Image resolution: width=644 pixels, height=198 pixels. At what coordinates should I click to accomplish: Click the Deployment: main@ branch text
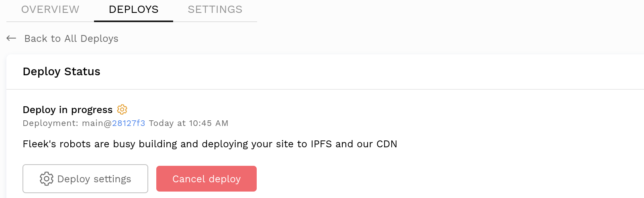pos(67,123)
